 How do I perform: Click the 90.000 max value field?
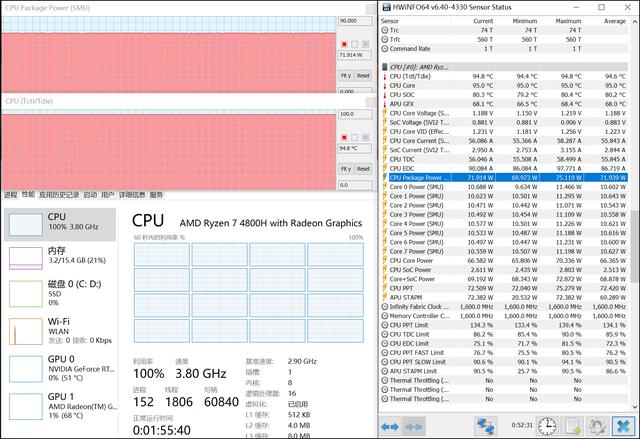point(354,20)
